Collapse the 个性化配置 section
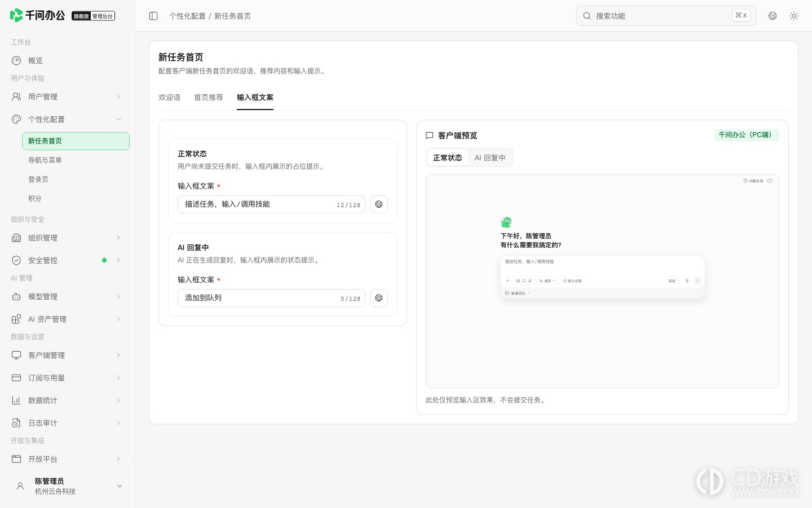Viewport: 812px width, 508px height. pyautogui.click(x=68, y=119)
